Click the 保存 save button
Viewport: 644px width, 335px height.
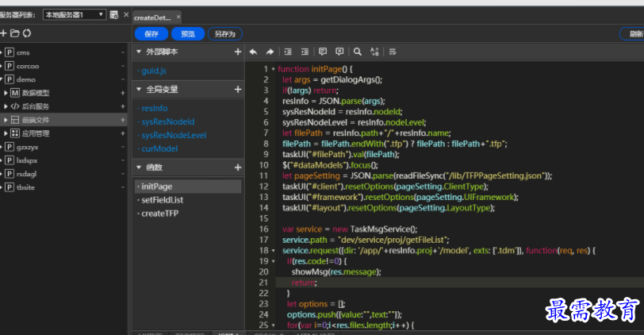[x=151, y=33]
